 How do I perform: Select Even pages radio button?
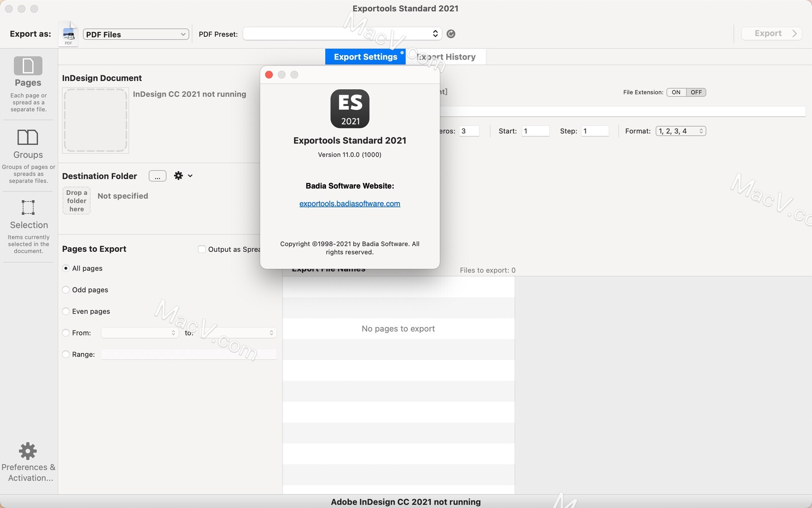[66, 311]
